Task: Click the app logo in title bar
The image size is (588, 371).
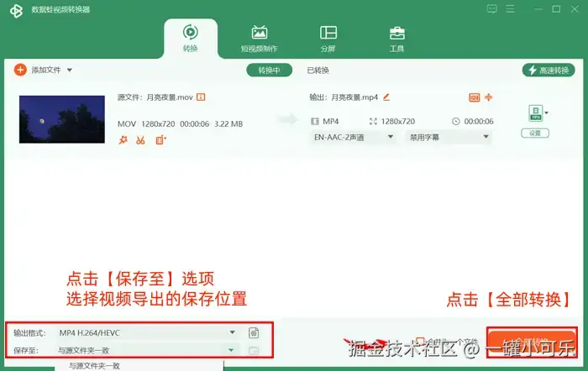Action: tap(16, 11)
